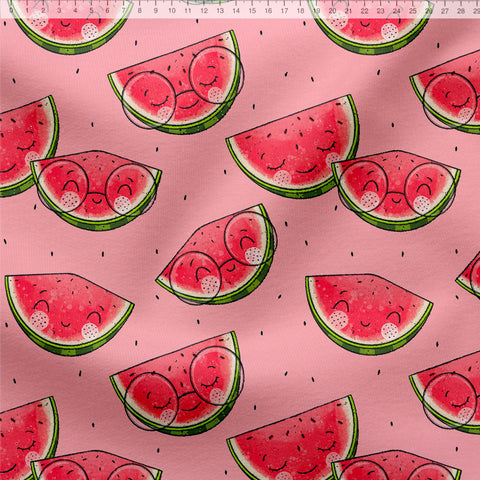The image size is (480, 480).
Task: Click the ruler mark 6
Action: pyautogui.click(x=107, y=11)
